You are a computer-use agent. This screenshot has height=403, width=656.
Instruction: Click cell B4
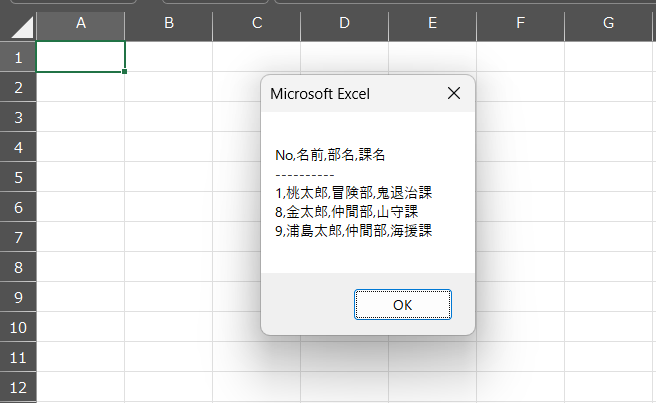[169, 147]
